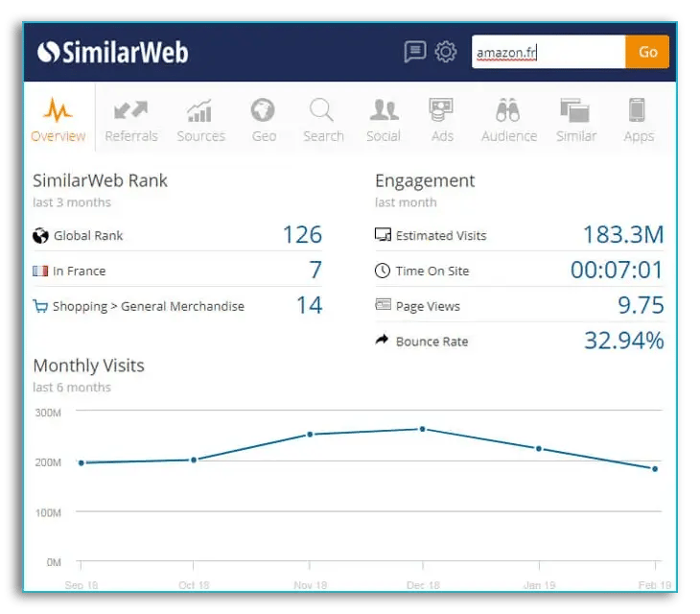Screen dimensions: 700x614
Task: Click the Feb 19 chart data point
Action: pos(655,469)
